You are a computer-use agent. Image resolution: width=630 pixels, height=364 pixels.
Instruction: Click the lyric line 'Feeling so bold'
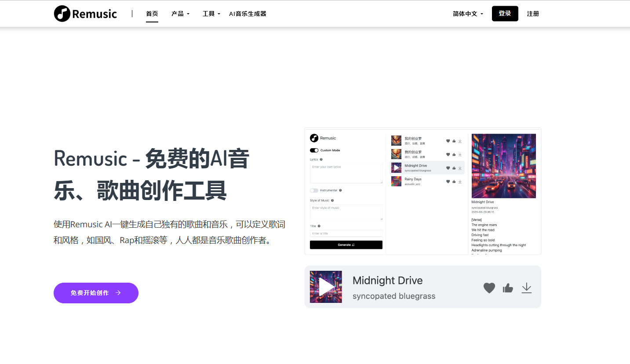click(483, 240)
